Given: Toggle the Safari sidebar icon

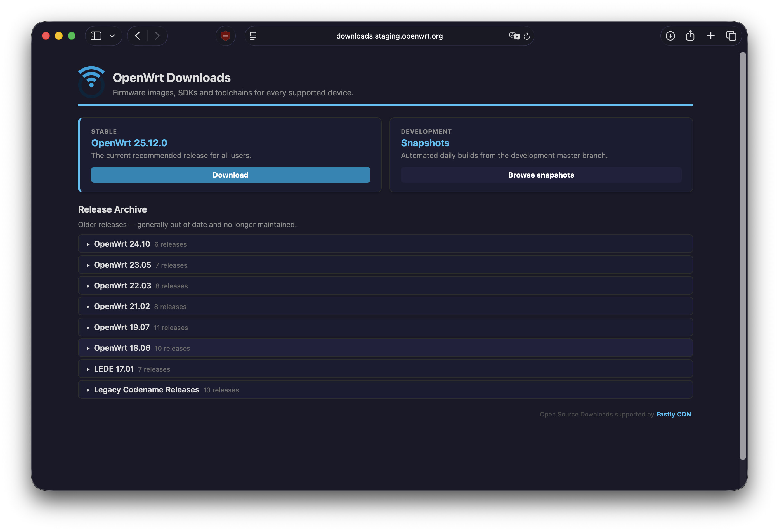Looking at the screenshot, I should (96, 36).
